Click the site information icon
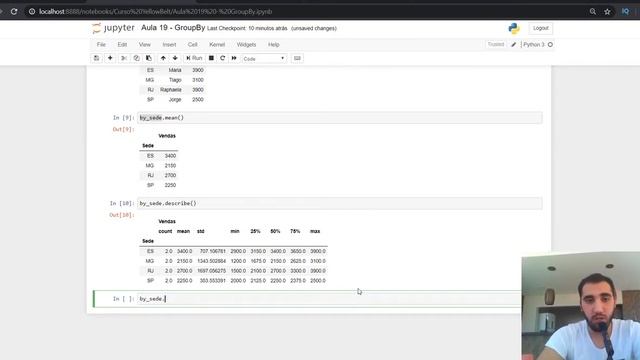 click(x=32, y=11)
